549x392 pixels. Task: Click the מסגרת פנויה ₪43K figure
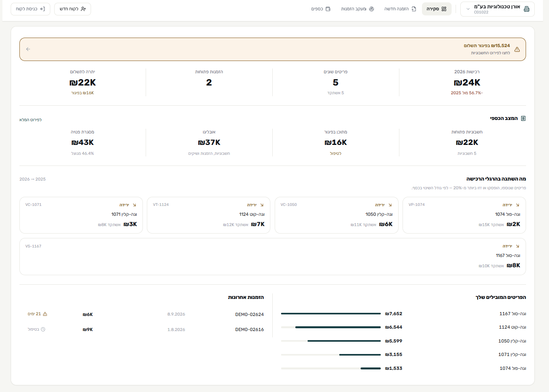pyautogui.click(x=82, y=143)
